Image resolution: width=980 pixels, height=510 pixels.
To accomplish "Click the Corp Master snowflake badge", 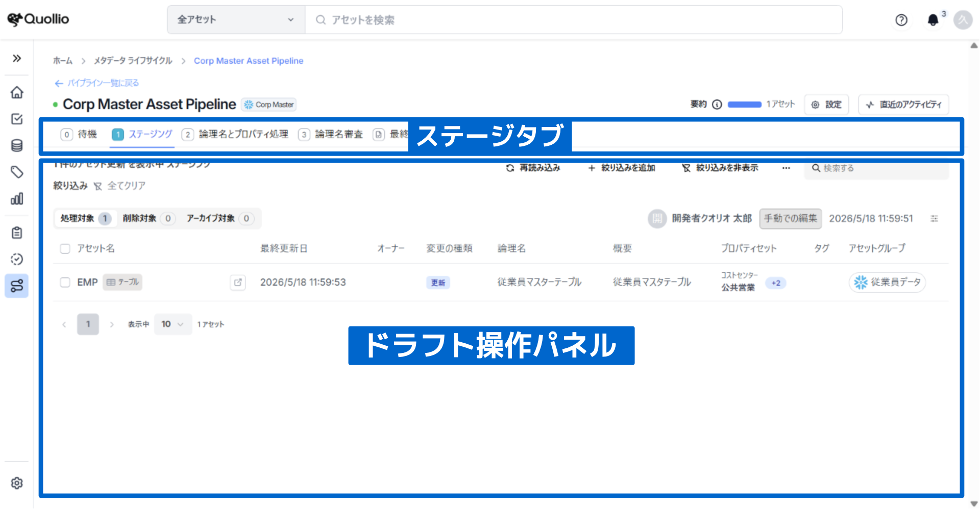I will click(x=269, y=105).
